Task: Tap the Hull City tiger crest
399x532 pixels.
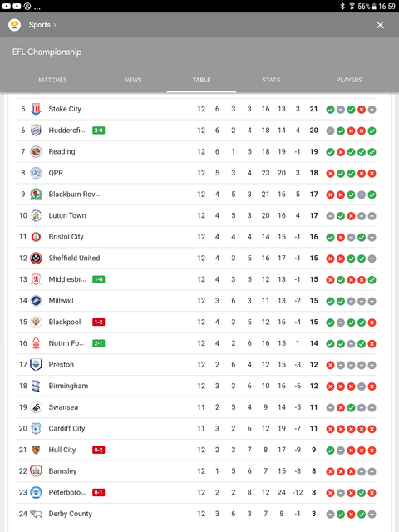Action: point(36,450)
